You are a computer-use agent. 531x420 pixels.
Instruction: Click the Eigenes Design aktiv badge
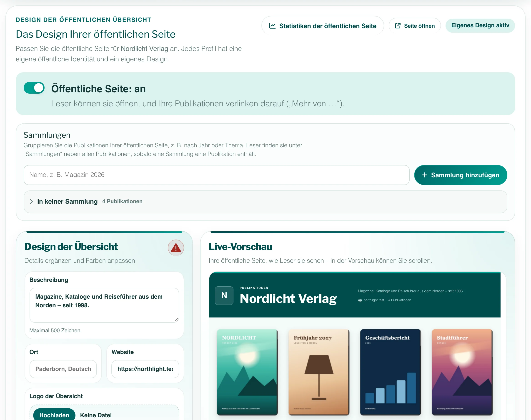click(480, 25)
